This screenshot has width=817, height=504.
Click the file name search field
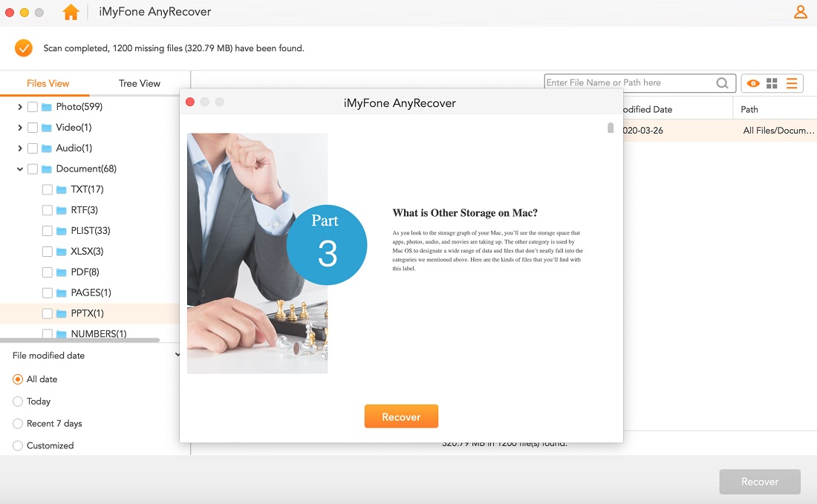[x=629, y=83]
